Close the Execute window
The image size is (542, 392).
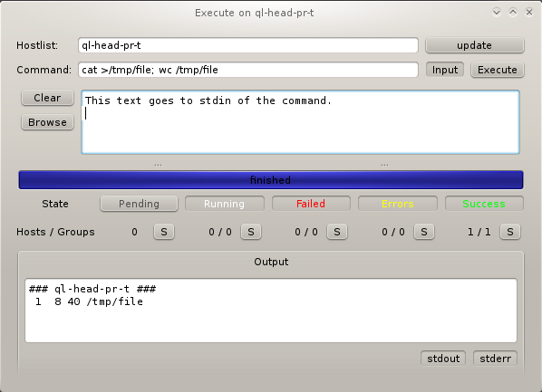tap(529, 13)
